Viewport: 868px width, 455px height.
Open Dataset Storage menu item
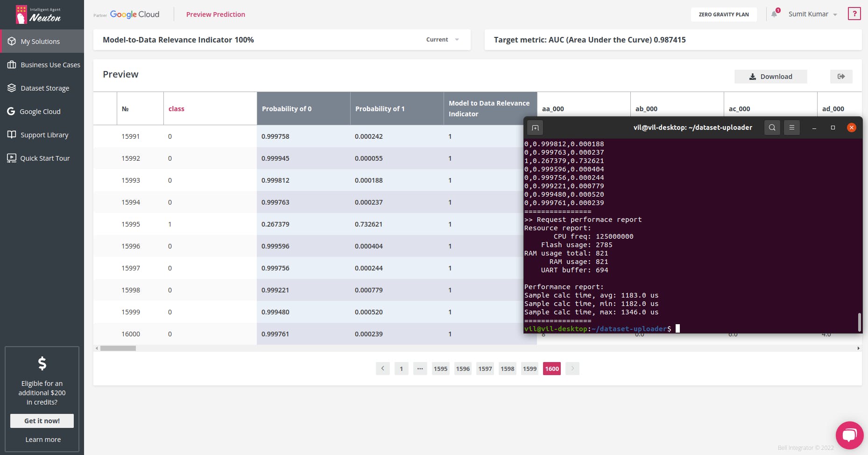tap(42, 88)
